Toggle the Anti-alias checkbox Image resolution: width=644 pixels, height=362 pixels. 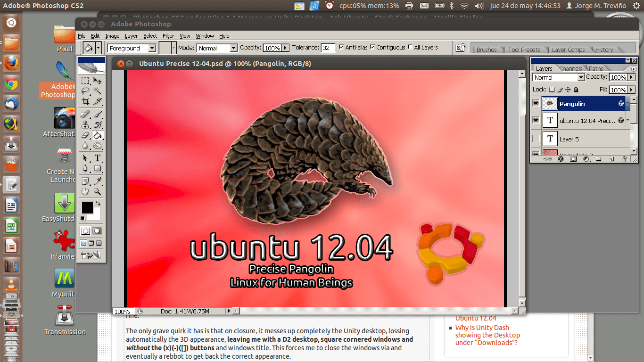tap(341, 47)
